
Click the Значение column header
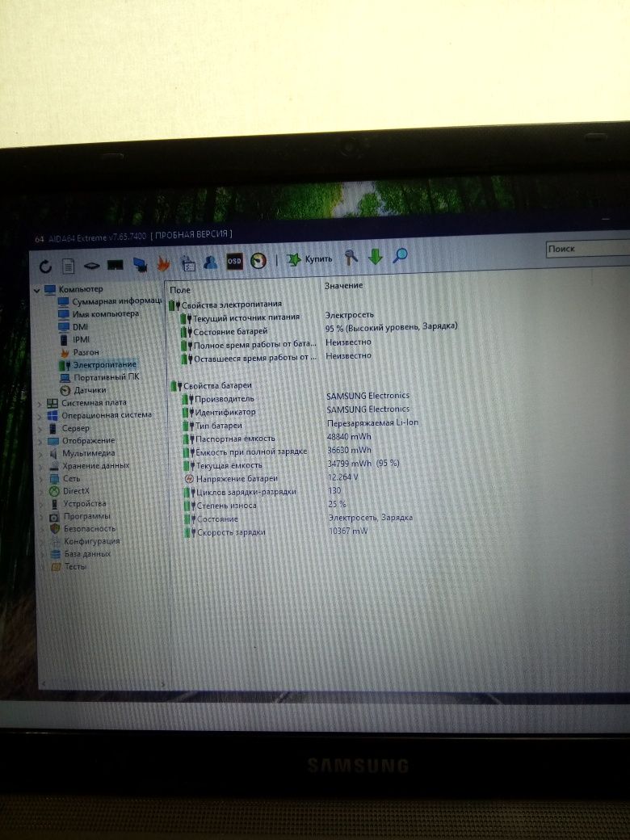click(344, 286)
